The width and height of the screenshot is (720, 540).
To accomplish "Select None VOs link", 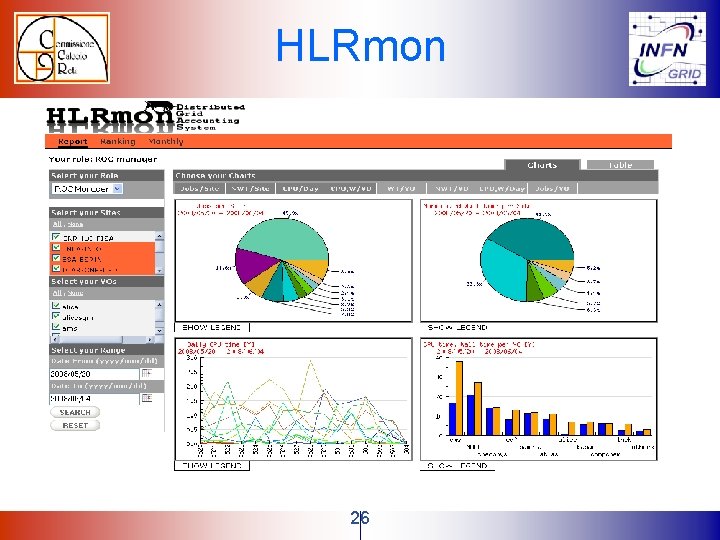I will click(75, 293).
